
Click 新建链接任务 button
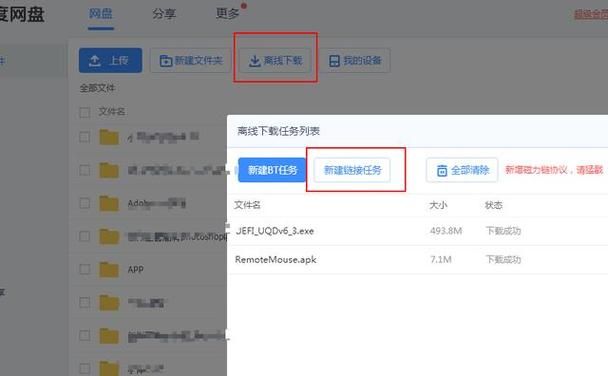(352, 170)
